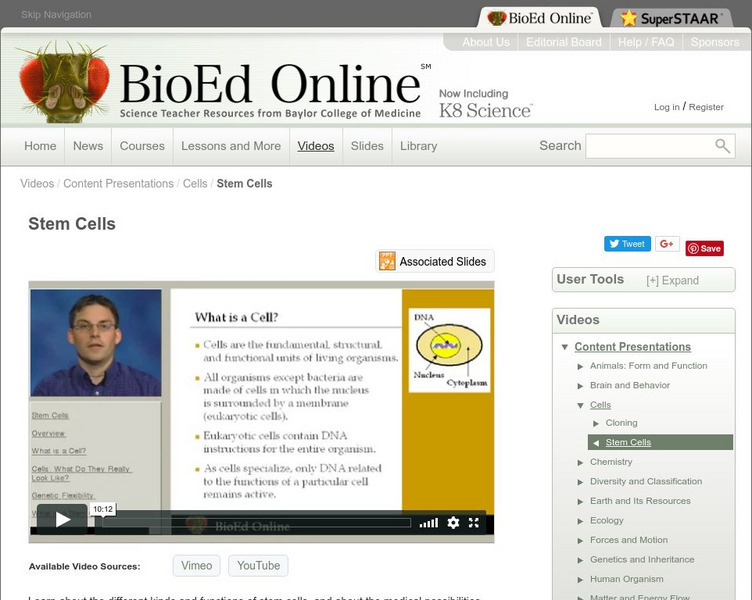
Task: Select the YouTube video source
Action: (x=258, y=565)
